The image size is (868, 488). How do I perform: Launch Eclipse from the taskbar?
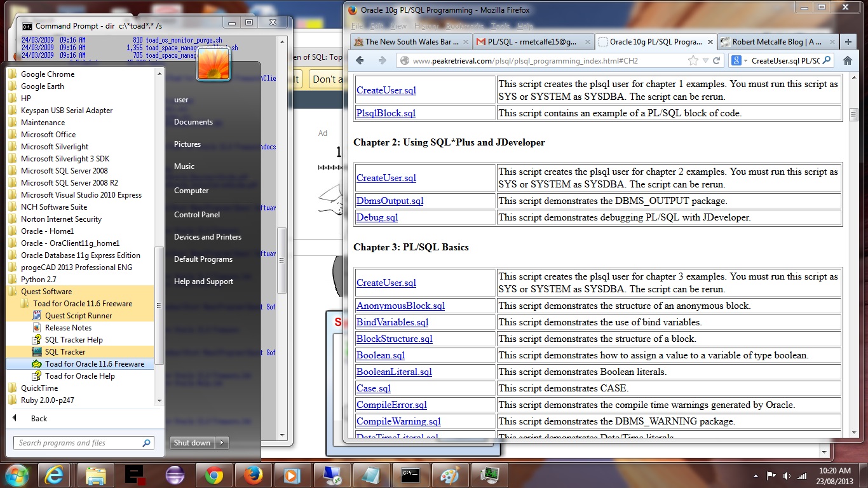click(174, 475)
